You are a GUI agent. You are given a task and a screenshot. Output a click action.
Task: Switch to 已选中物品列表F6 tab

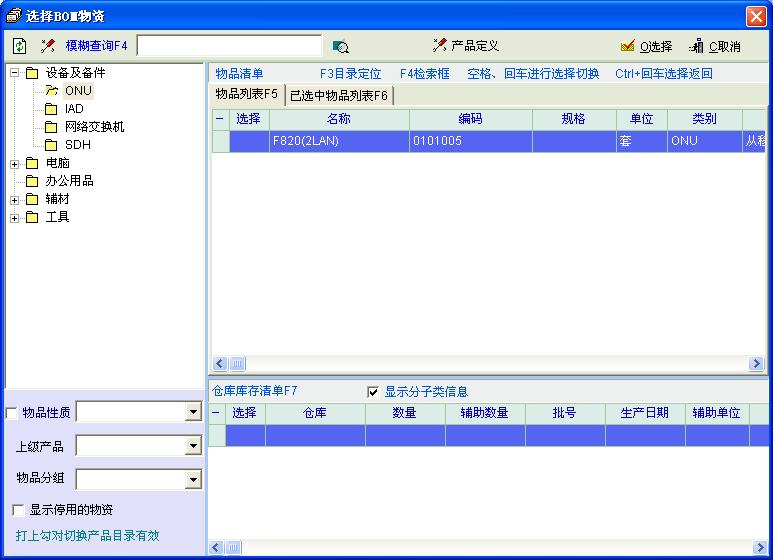coord(338,95)
